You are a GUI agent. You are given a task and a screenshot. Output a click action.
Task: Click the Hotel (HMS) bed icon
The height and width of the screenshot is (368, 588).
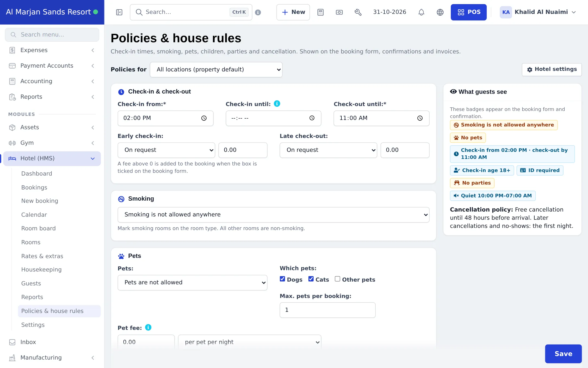(x=12, y=158)
